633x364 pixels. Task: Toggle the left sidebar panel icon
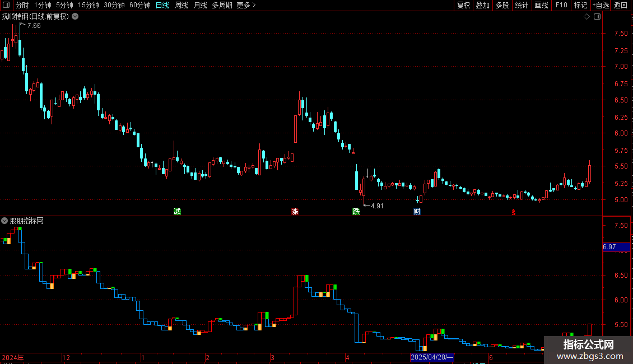pos(6,5)
